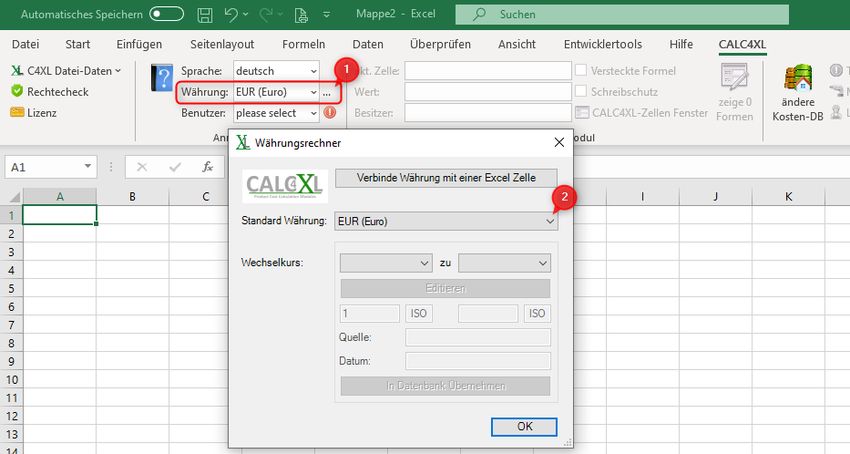Click the Wert input field
This screenshot has height=454, width=850.
point(487,92)
